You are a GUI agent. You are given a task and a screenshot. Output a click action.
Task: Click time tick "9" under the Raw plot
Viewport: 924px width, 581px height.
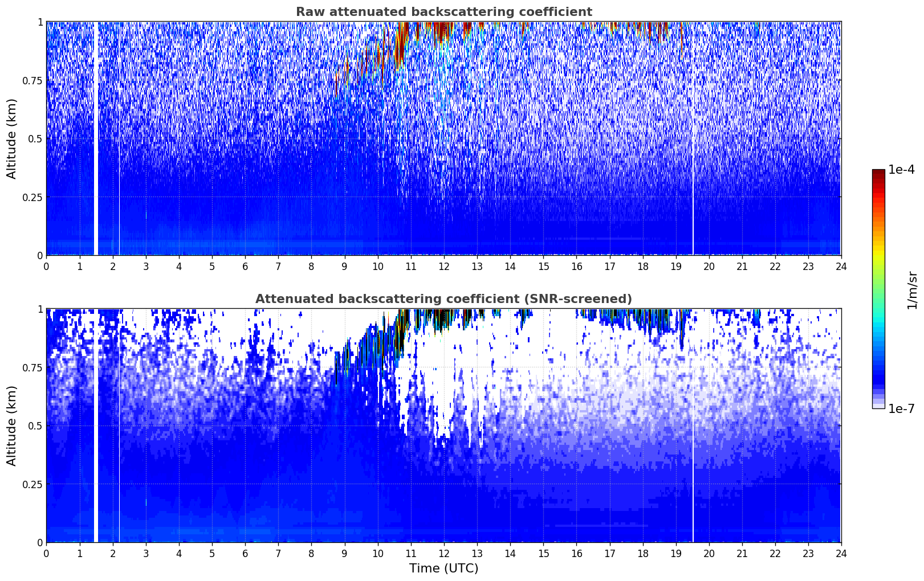(344, 266)
